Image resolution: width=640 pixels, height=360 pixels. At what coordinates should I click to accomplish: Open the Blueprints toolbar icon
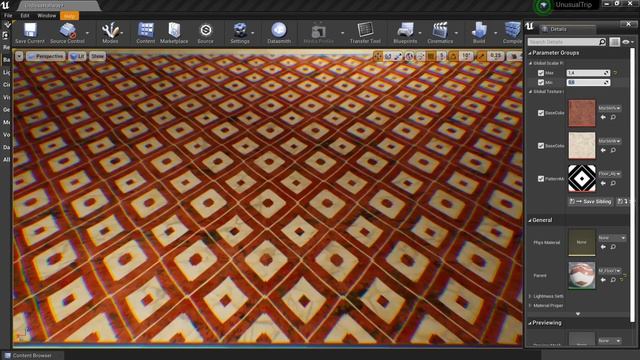point(405,33)
